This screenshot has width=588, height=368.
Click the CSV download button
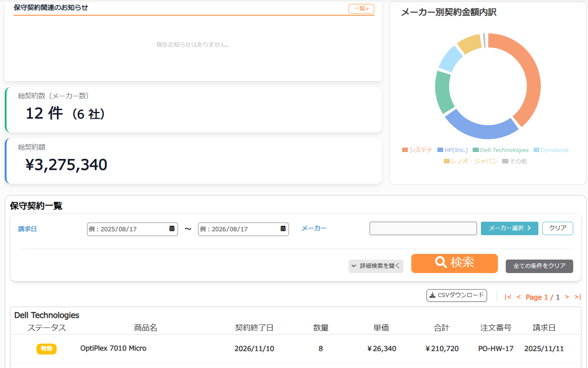click(457, 295)
